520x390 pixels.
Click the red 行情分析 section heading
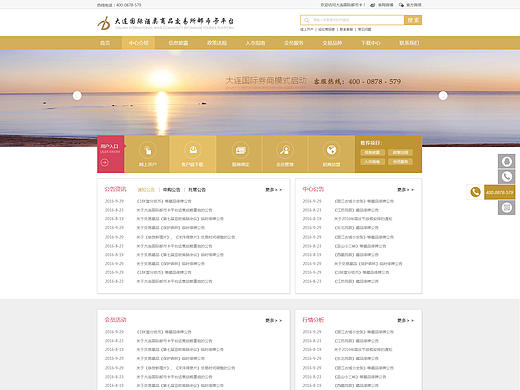[313, 320]
